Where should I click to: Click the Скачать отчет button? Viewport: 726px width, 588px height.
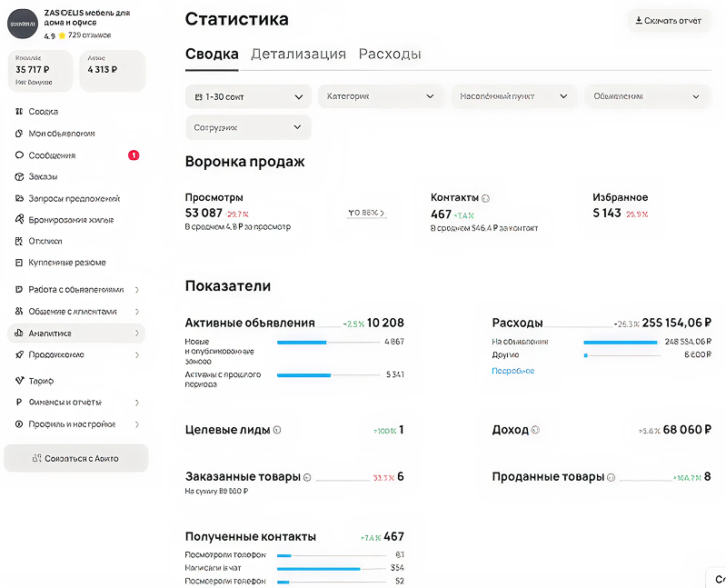(x=668, y=21)
